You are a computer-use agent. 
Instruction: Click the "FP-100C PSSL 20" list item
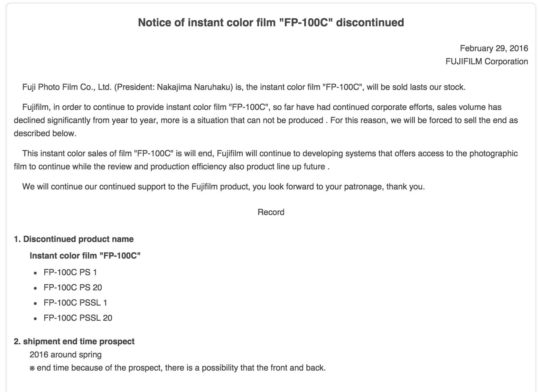pyautogui.click(x=78, y=318)
